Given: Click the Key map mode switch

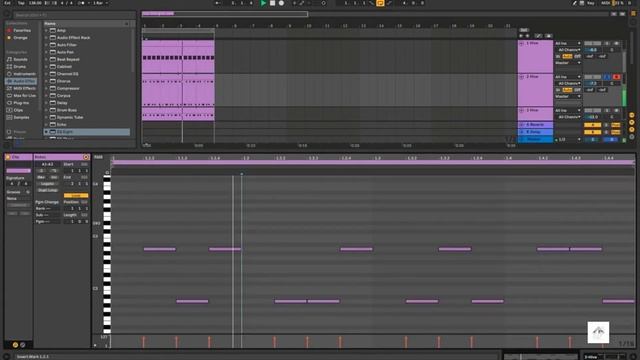Looking at the screenshot, I should 591,3.
